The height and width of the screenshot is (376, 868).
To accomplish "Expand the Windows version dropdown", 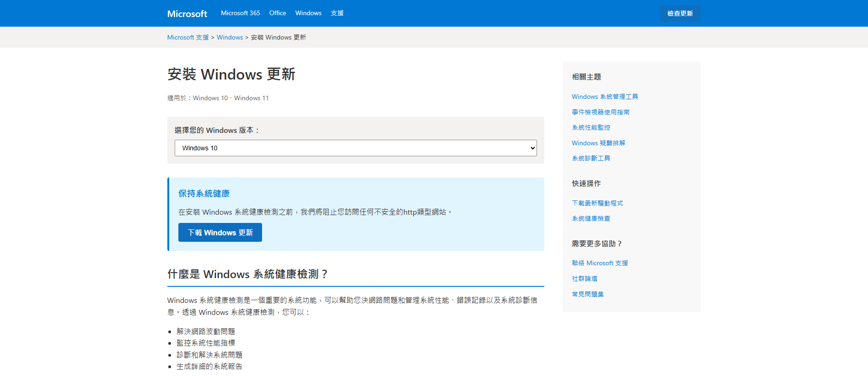I will [356, 148].
